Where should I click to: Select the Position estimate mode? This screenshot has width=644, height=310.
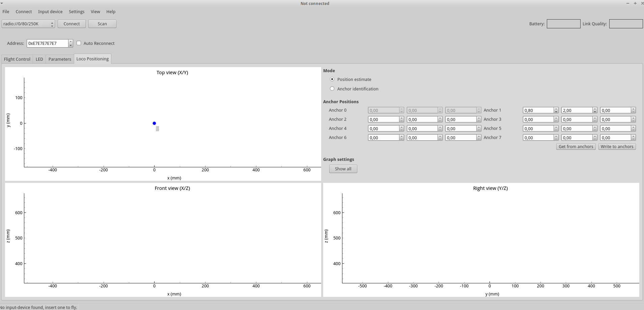[332, 79]
